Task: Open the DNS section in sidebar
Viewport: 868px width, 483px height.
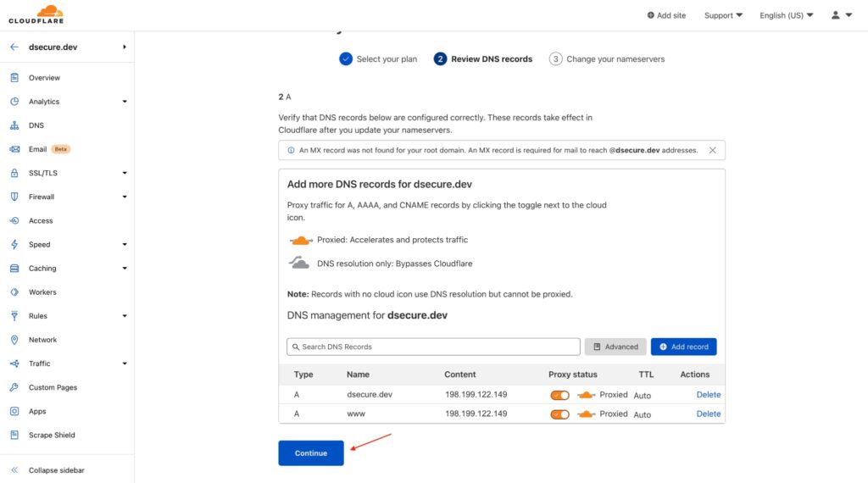Action: [x=36, y=125]
